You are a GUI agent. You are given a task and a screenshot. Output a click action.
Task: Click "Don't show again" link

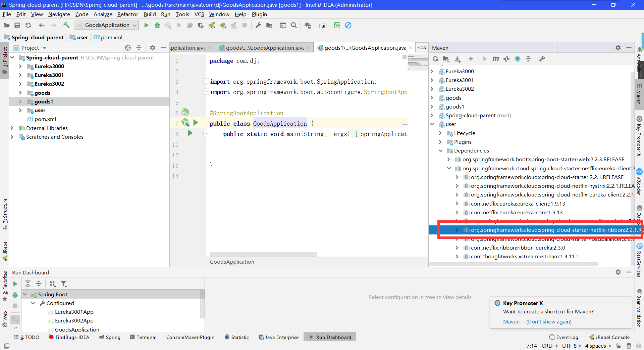pos(549,321)
